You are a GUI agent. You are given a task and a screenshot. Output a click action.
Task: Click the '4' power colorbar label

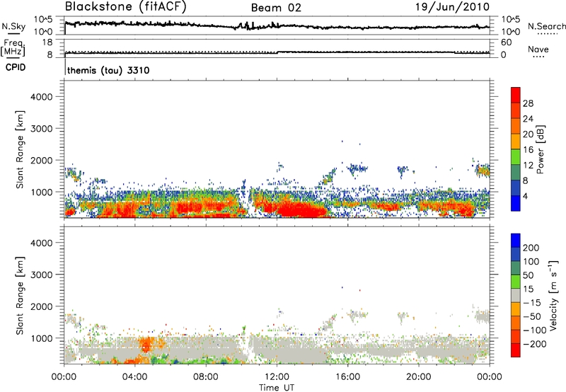[x=525, y=196]
